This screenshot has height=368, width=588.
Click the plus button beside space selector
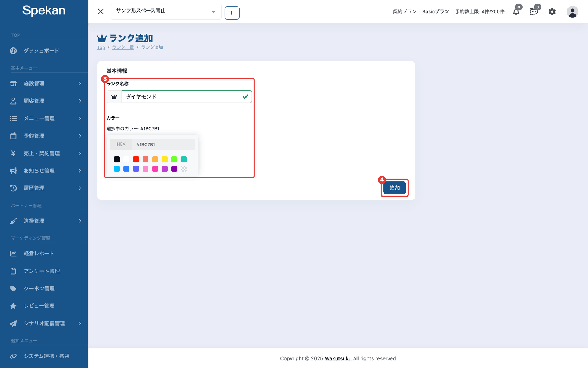[232, 13]
